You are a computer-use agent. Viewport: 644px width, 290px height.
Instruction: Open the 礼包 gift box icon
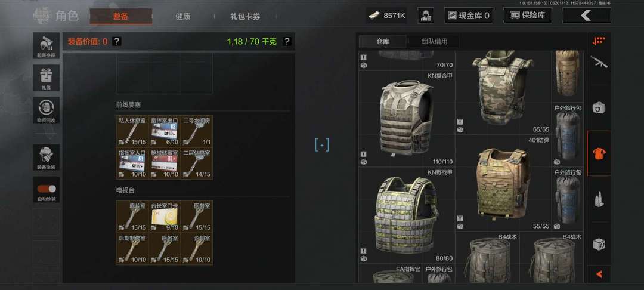(x=47, y=78)
